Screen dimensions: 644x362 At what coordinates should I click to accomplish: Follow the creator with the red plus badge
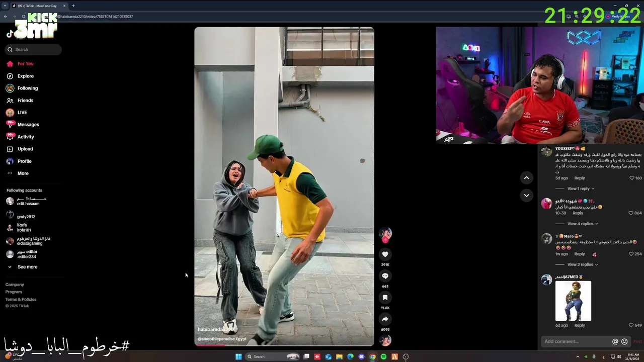point(385,240)
